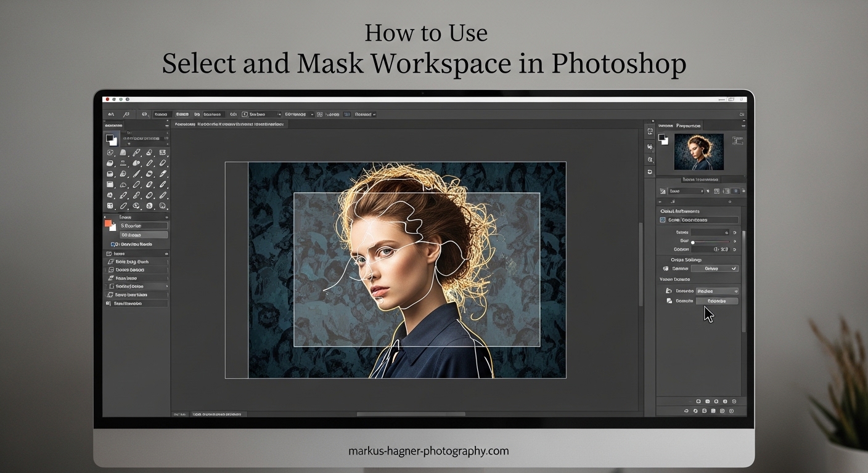Select the portrait thumbnail in right panel
The image size is (868, 473).
(x=698, y=152)
